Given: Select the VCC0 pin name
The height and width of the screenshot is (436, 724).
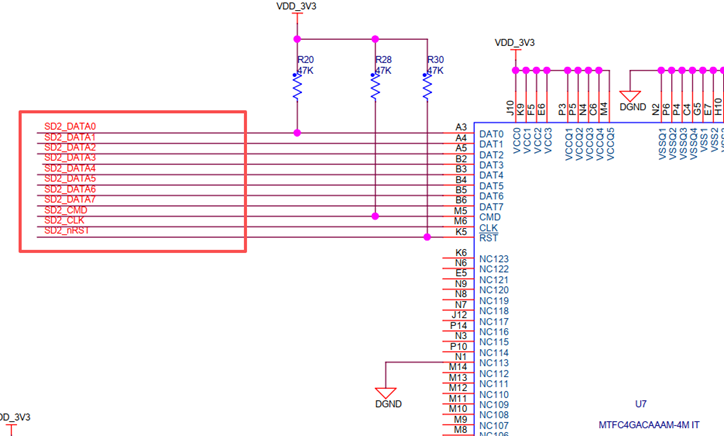Looking at the screenshot, I should pos(517,141).
